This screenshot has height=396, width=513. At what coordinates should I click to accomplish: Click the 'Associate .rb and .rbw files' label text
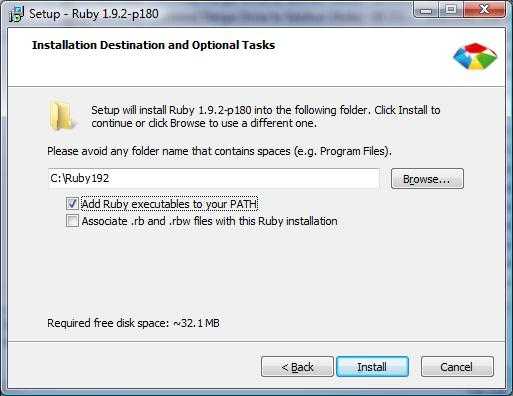coord(209,221)
